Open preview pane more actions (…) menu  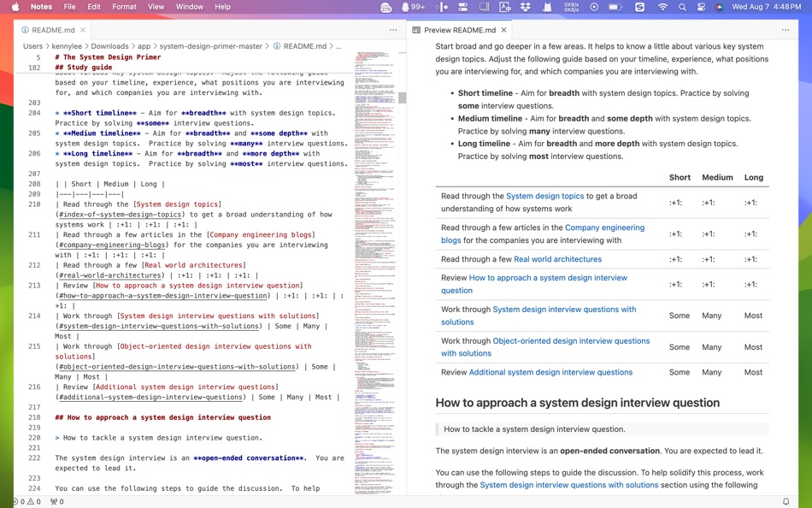(x=786, y=30)
